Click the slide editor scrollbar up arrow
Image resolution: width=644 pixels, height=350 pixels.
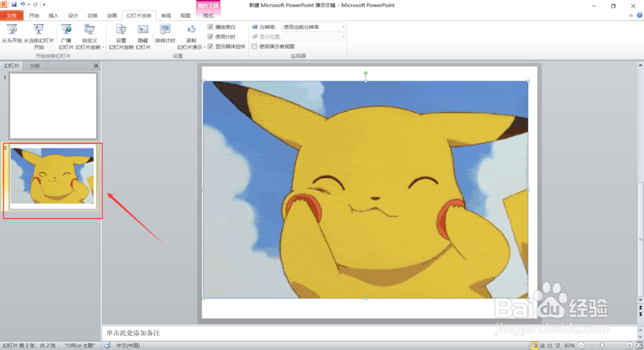pyautogui.click(x=640, y=65)
